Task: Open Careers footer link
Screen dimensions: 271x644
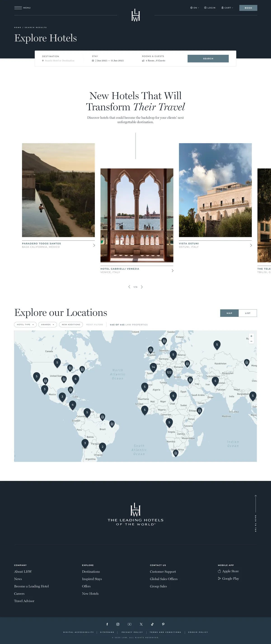Action: point(19,593)
